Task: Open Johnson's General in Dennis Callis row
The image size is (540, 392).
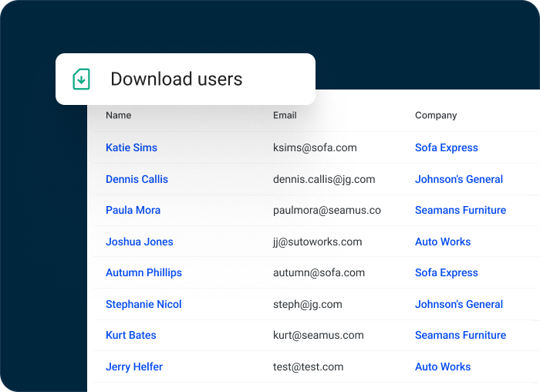Action: tap(458, 179)
